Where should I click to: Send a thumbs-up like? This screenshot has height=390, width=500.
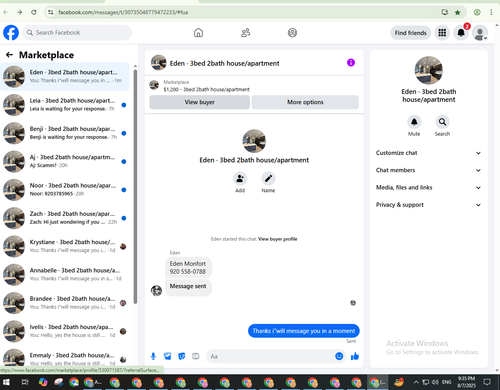point(355,356)
